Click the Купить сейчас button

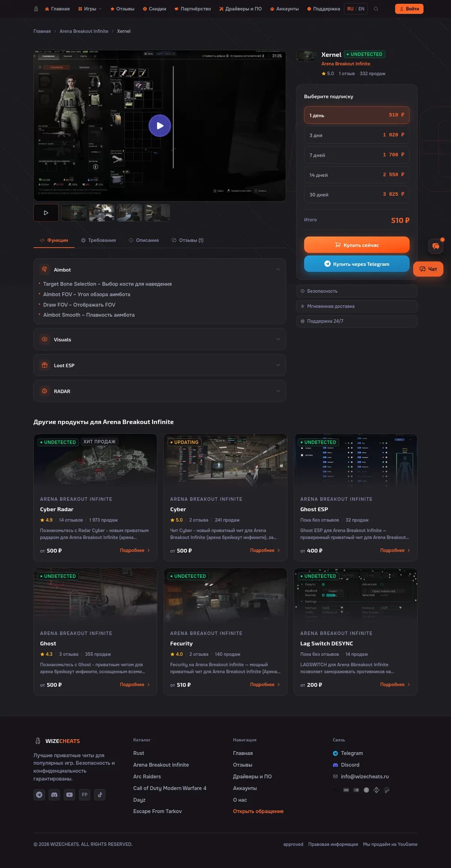(x=357, y=245)
